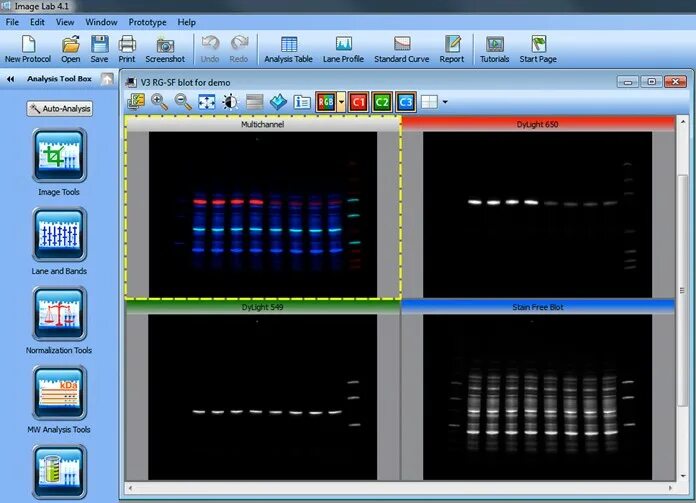Screen dimensions: 696x503
Task: Open the View menu
Action: (x=65, y=22)
